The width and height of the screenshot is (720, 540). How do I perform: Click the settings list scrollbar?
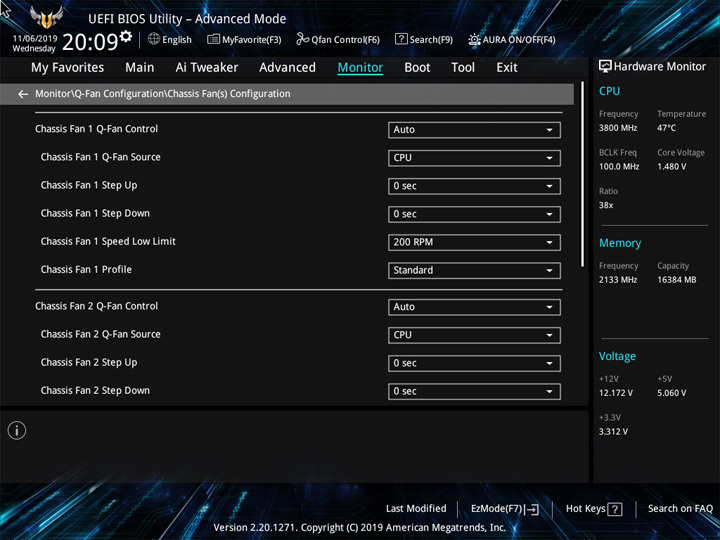coord(583,174)
